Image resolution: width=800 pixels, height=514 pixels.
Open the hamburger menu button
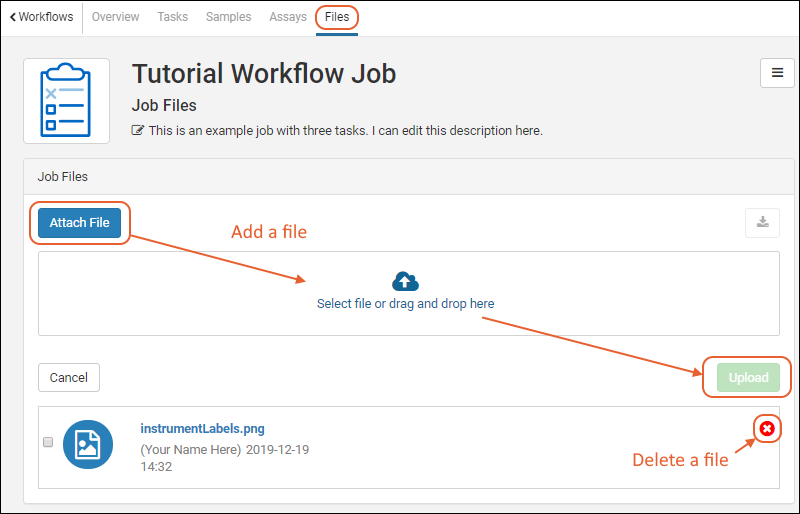[777, 73]
